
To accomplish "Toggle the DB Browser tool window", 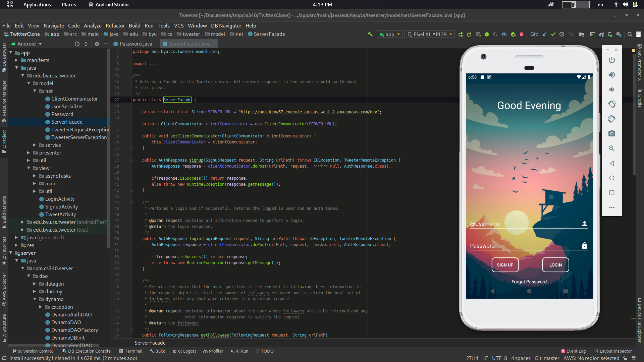I will 4,57.
